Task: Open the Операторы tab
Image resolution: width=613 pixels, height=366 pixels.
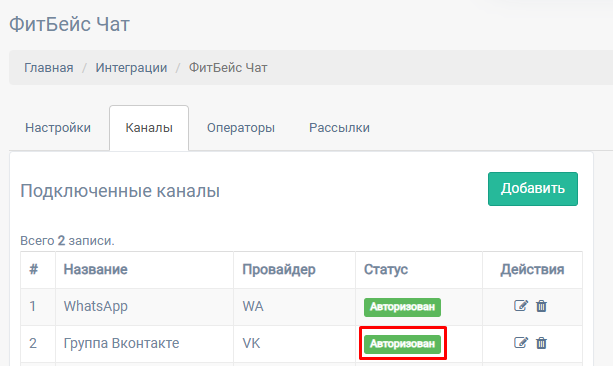Action: pyautogui.click(x=241, y=128)
